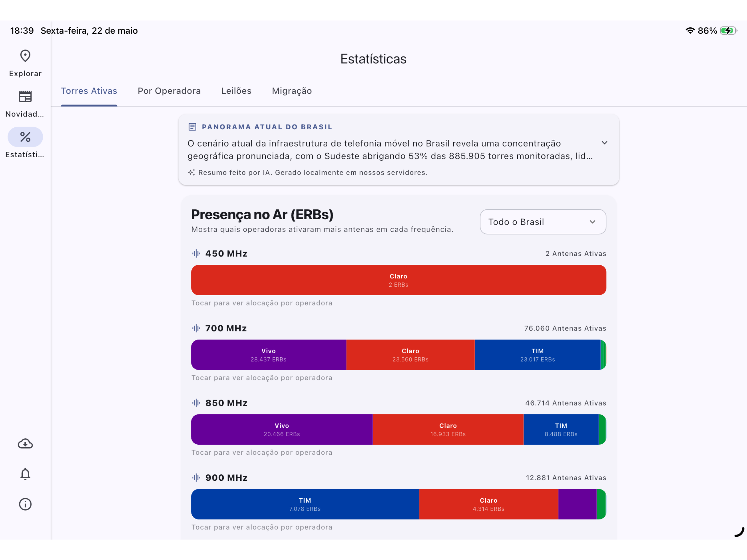Click the 700 MHz frequency heading
Viewport: 747px width, 560px height.
tap(226, 328)
